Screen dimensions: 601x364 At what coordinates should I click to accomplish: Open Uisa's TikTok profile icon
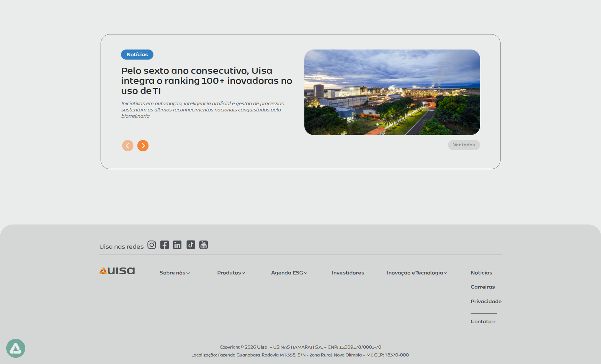(191, 245)
